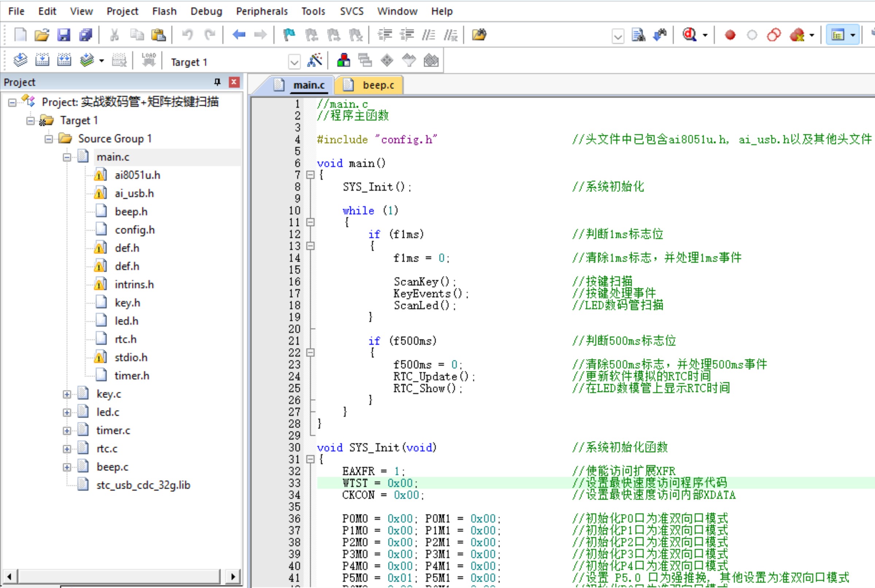Insert a bookmark with the flag icon
Image resolution: width=875 pixels, height=588 pixels.
(289, 35)
